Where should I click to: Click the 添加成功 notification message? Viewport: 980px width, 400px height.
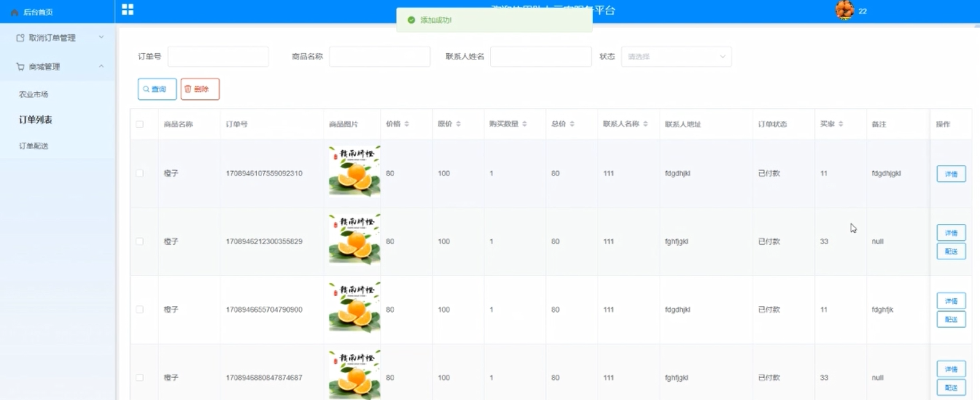click(436, 20)
